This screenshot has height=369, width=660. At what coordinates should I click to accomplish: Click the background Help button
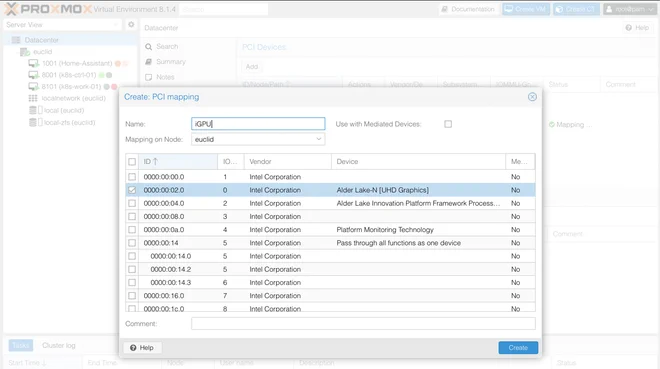click(x=637, y=28)
